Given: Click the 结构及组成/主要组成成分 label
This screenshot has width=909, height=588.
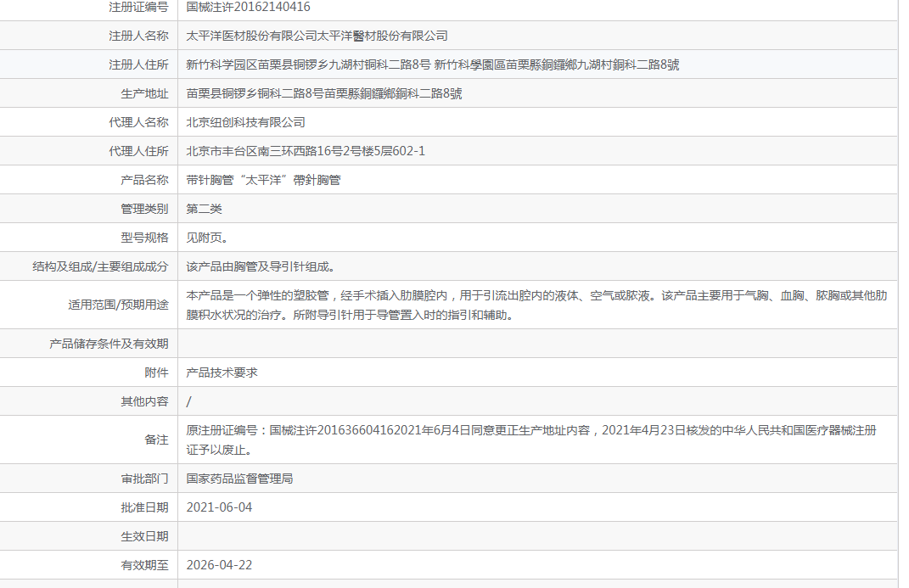Looking at the screenshot, I should (x=100, y=266).
